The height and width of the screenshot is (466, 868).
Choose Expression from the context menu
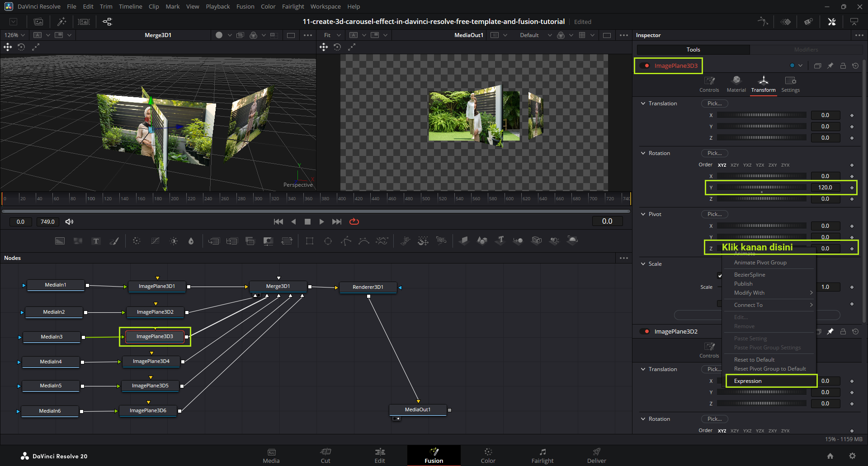tap(748, 381)
